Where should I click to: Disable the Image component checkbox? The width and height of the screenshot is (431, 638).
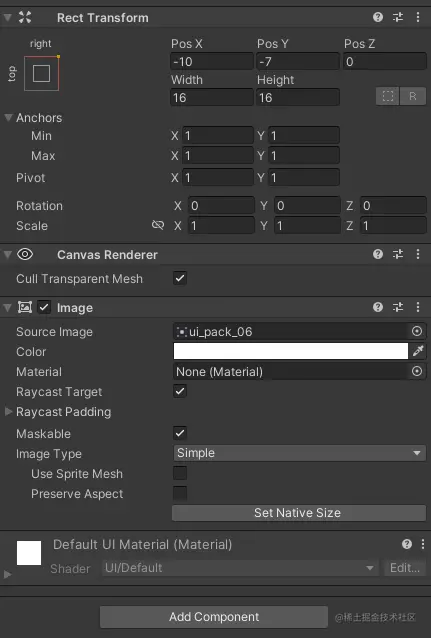[x=44, y=307]
